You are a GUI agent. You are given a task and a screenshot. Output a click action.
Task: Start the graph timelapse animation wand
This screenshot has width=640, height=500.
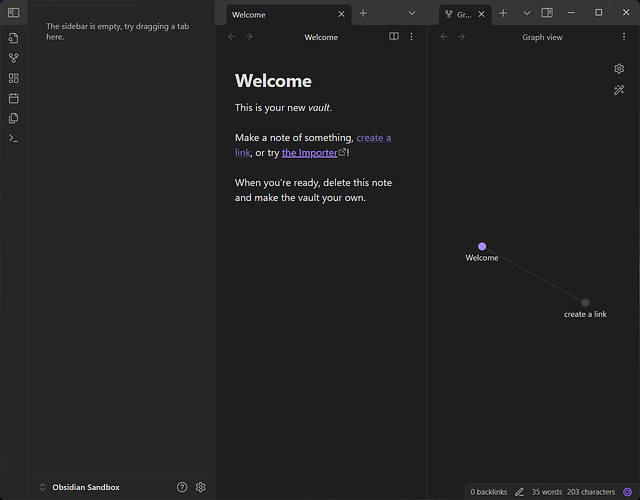click(619, 90)
